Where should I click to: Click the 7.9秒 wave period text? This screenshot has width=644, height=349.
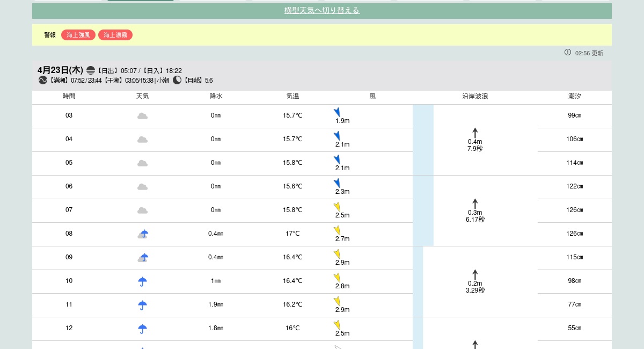pyautogui.click(x=475, y=149)
